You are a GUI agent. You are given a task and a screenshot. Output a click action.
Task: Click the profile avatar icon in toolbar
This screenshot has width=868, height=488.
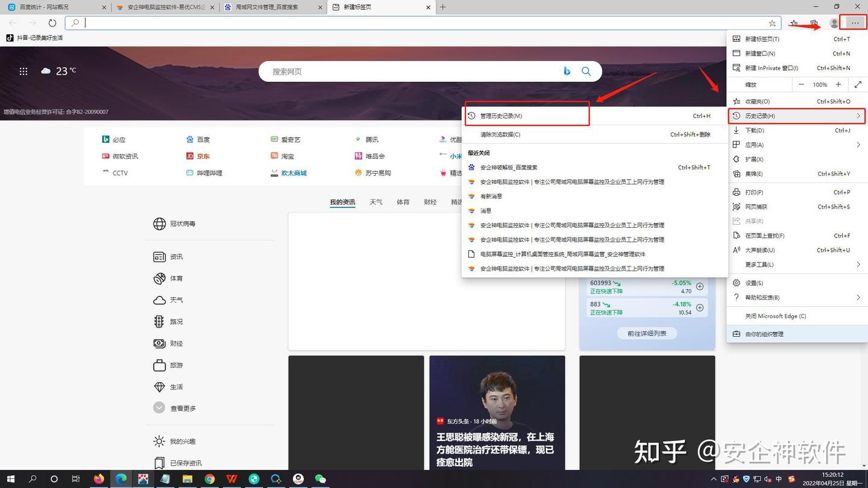pyautogui.click(x=834, y=23)
